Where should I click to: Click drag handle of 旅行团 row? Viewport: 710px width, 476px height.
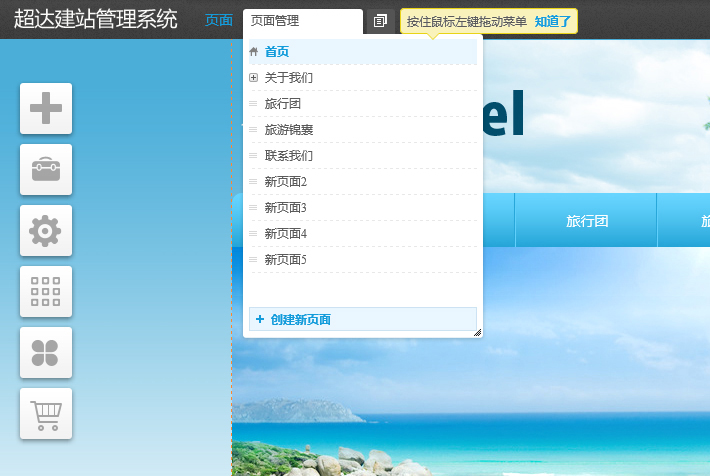pyautogui.click(x=253, y=104)
